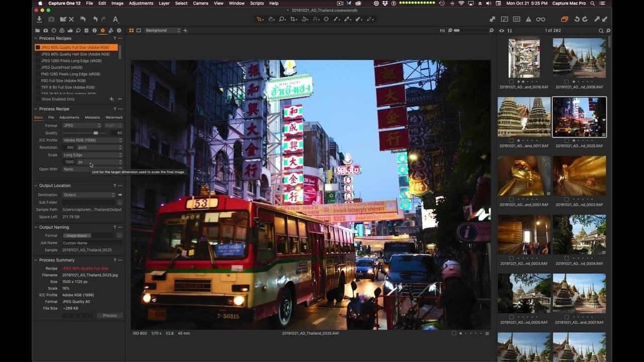Switch to the File recipe tab
The image size is (644, 362).
(51, 117)
